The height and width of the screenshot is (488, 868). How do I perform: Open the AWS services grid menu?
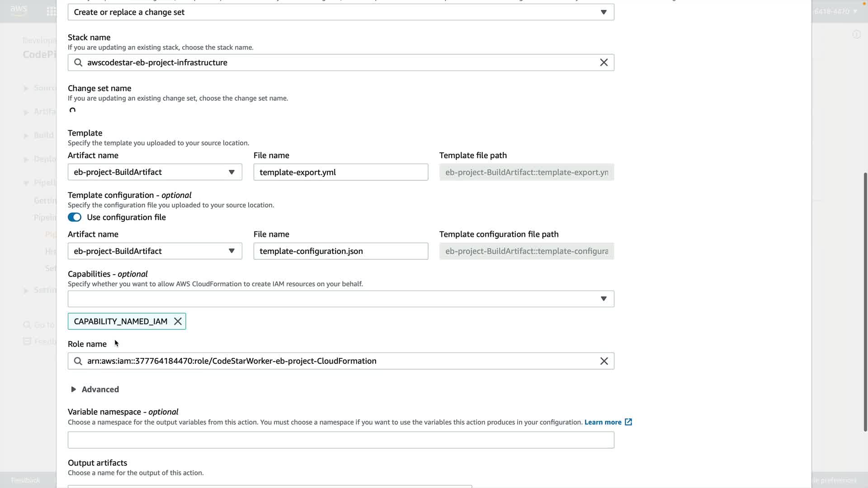coord(51,11)
